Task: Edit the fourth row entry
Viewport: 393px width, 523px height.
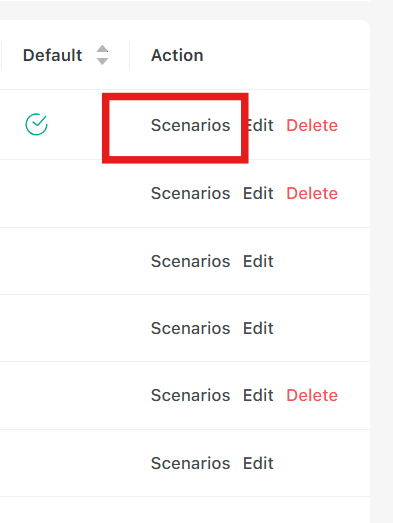Action: tap(258, 328)
